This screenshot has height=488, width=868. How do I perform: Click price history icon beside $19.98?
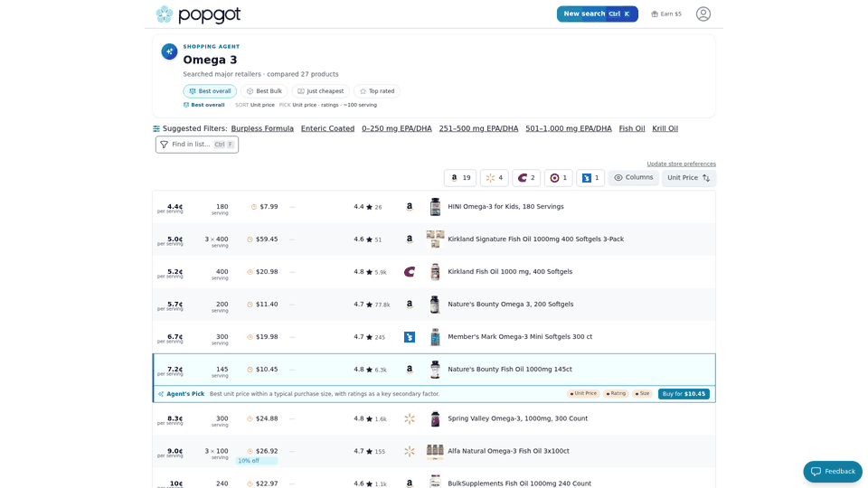point(250,337)
